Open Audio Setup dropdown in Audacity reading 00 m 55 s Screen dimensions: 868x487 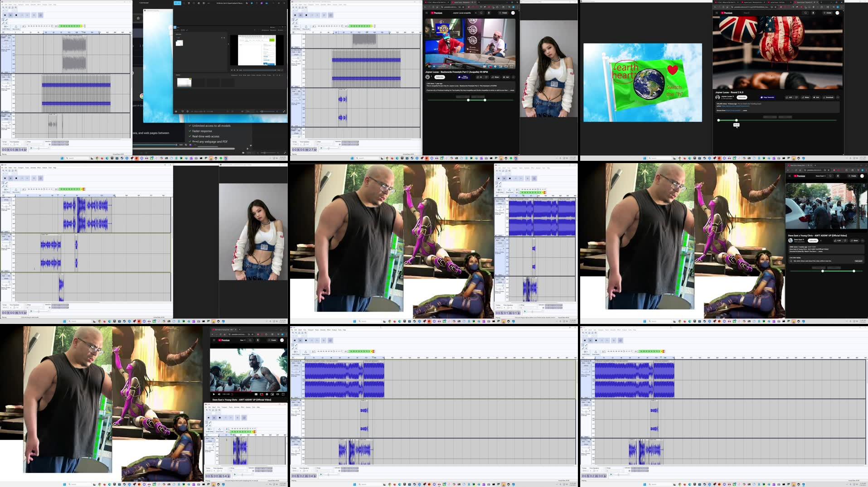(x=6, y=190)
